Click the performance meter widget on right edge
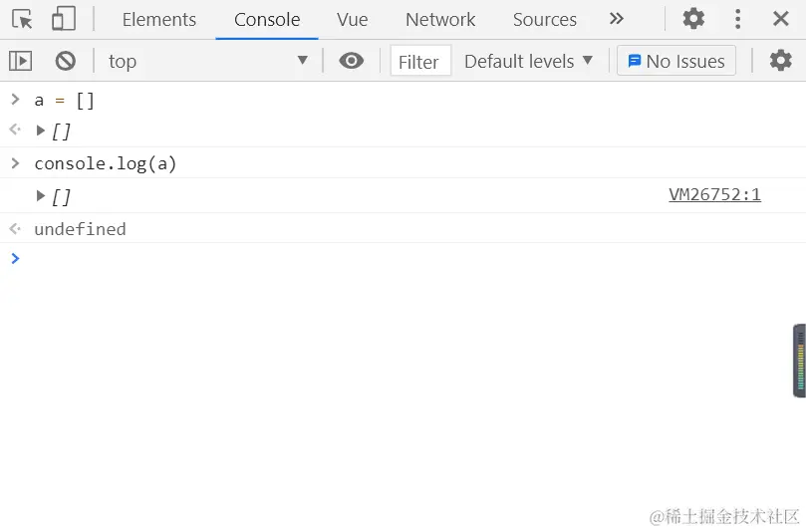The height and width of the screenshot is (532, 806). (799, 361)
